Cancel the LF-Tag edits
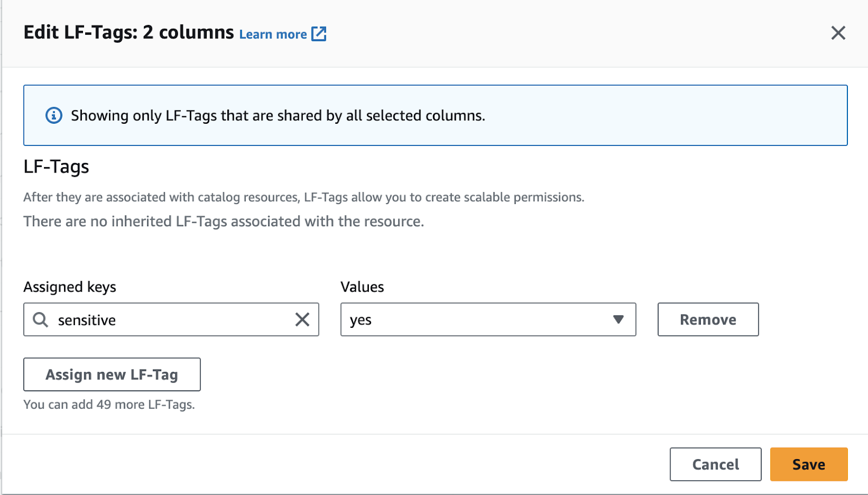The width and height of the screenshot is (868, 495). (715, 465)
